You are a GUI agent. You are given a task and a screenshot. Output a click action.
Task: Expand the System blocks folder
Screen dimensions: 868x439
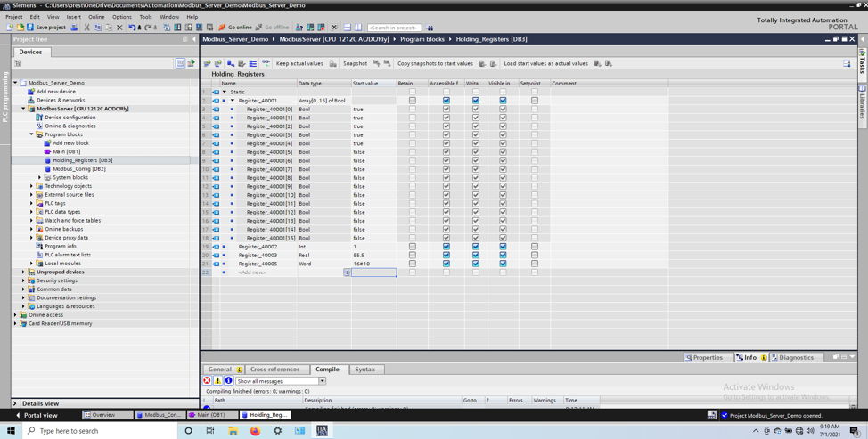tap(40, 177)
